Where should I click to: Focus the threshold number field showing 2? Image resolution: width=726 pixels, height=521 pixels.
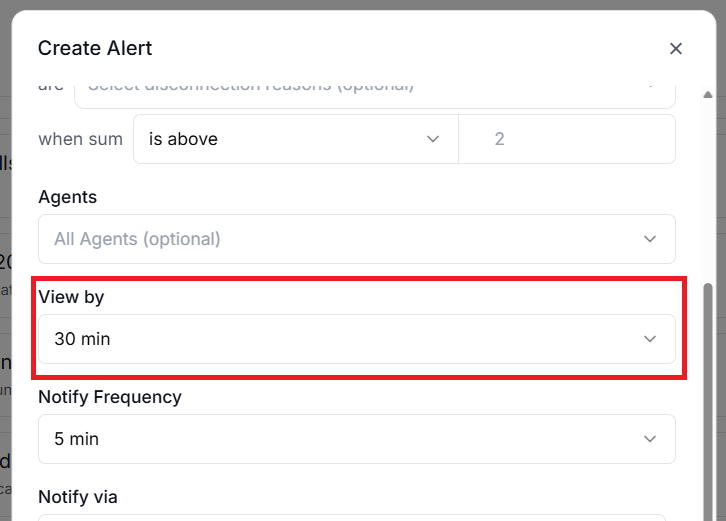[566, 139]
